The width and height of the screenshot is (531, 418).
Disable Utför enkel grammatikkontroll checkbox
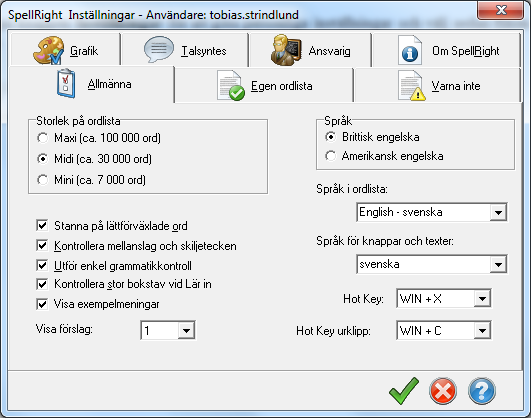42,265
